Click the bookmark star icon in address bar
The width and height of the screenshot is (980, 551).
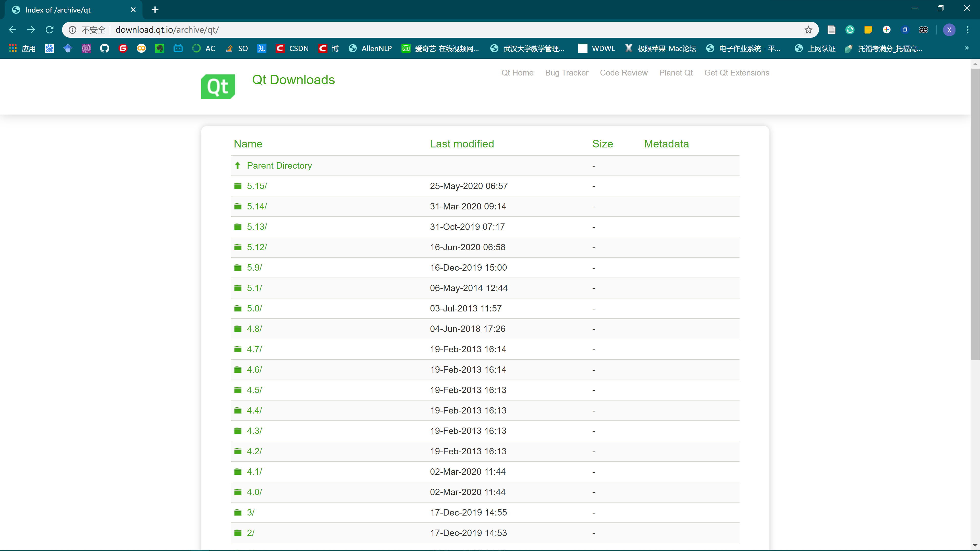[808, 30]
